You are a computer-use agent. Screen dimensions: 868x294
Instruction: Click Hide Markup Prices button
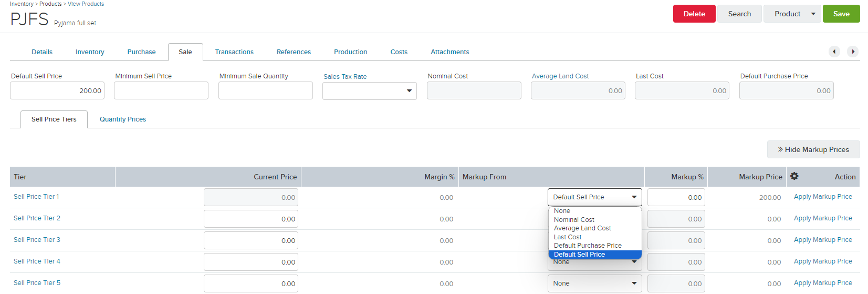813,149
